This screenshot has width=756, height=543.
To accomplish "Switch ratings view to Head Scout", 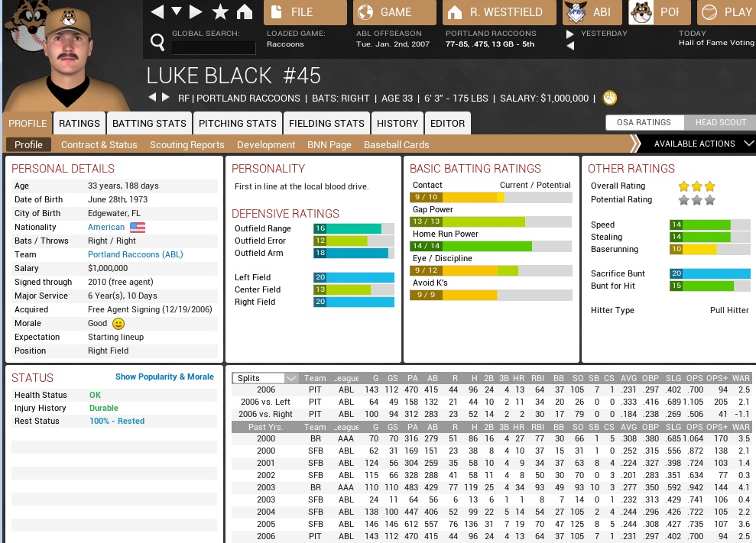I will [x=720, y=122].
